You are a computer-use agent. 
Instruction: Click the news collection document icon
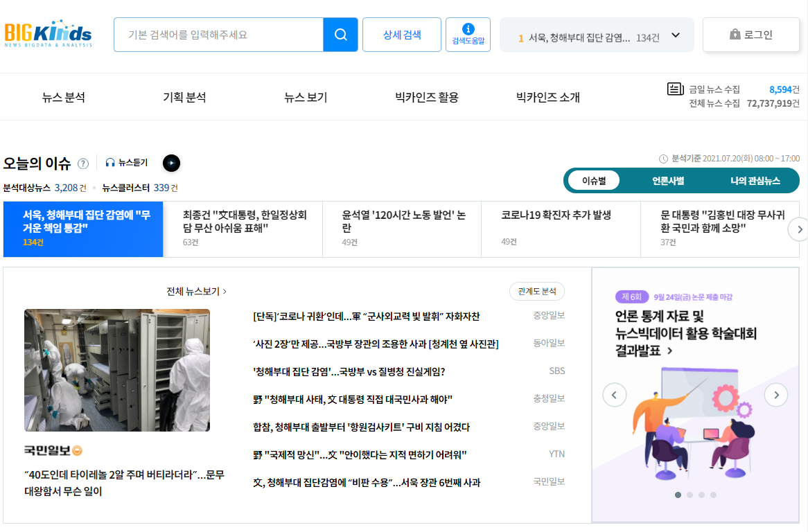[675, 89]
